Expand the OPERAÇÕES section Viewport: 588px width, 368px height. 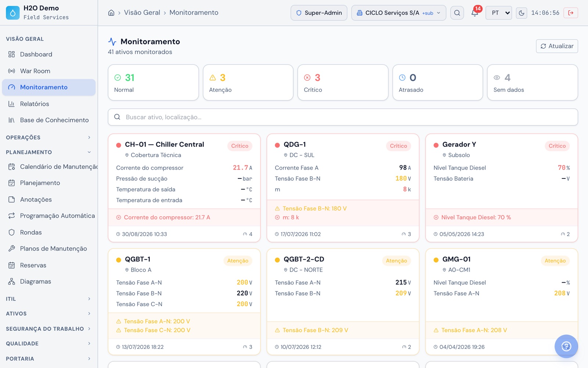49,138
